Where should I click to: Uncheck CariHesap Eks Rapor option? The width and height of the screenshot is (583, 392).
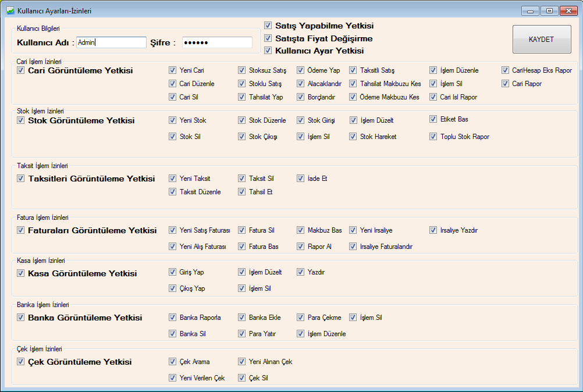pyautogui.click(x=506, y=70)
